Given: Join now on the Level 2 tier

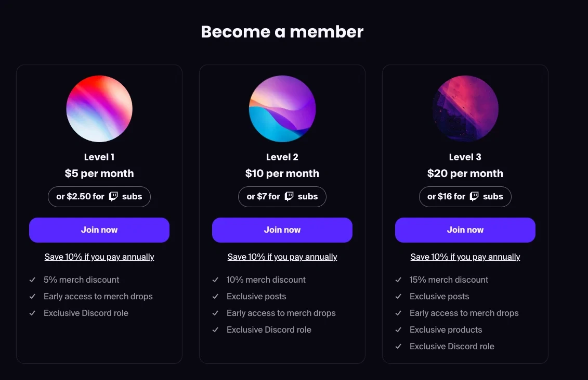Looking at the screenshot, I should (282, 230).
